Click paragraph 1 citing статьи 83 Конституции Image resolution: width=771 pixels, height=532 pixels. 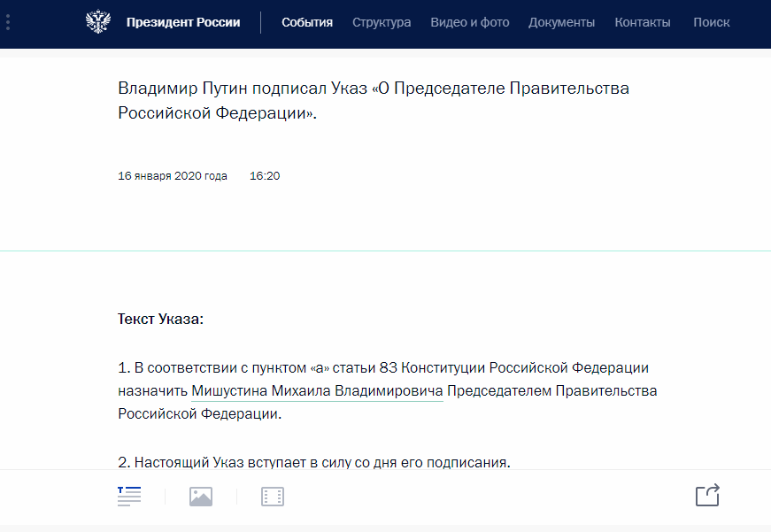click(x=388, y=391)
